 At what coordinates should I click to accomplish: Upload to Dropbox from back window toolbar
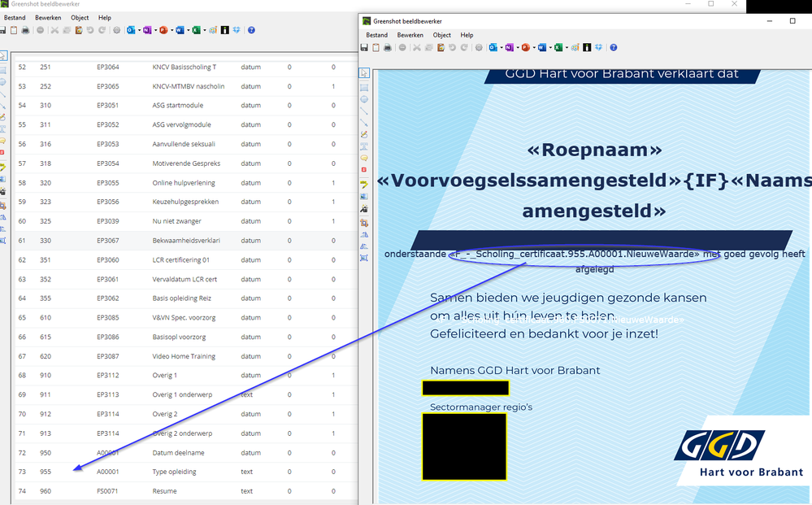click(237, 30)
